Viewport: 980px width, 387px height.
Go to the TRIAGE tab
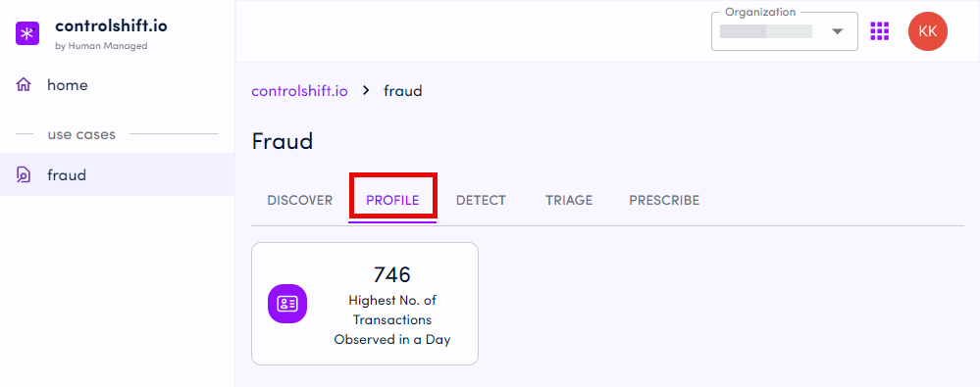click(x=569, y=201)
